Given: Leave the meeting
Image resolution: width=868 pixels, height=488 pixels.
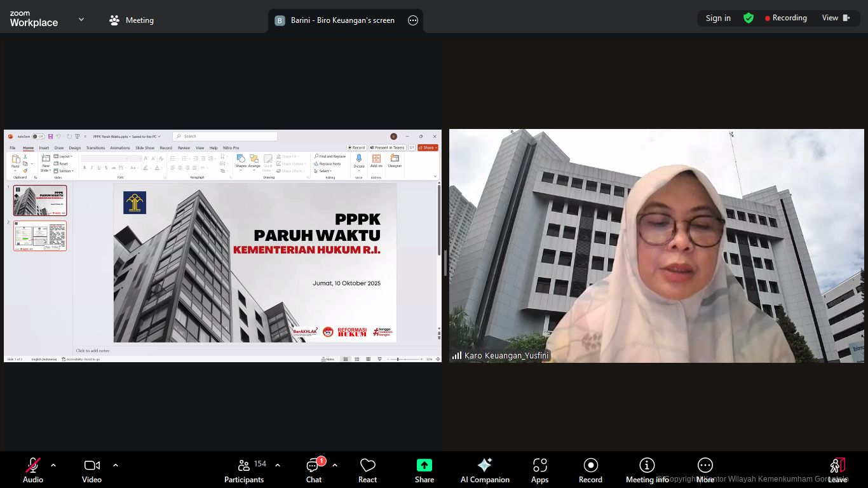Looking at the screenshot, I should click(837, 471).
